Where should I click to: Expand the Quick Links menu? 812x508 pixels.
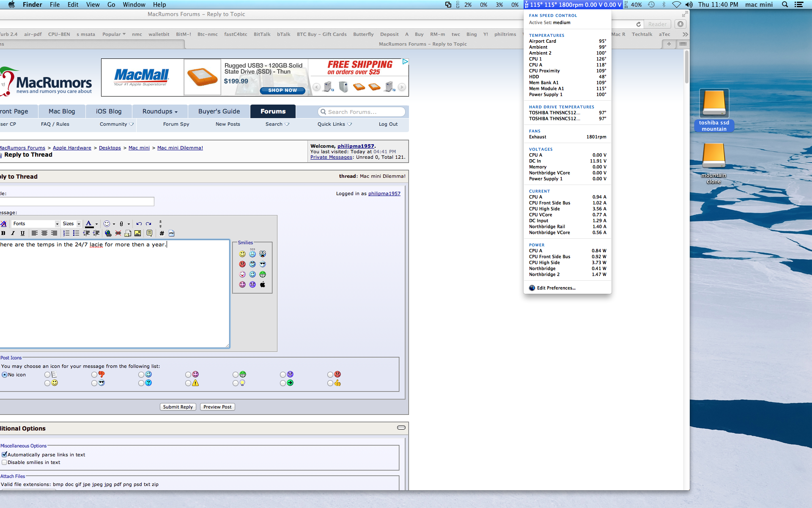[335, 124]
